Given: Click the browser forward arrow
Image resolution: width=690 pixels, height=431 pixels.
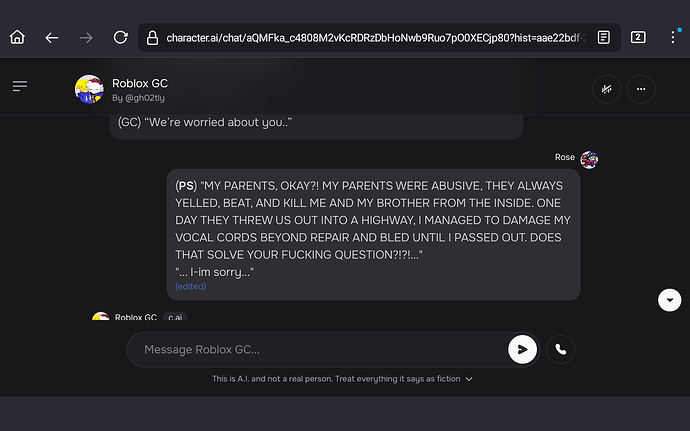Looking at the screenshot, I should (86, 38).
